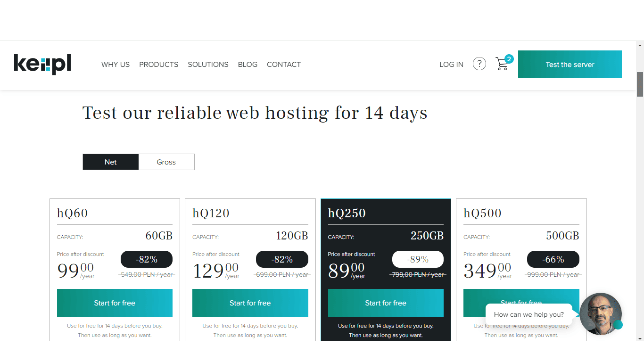
Task: Click the 799,00 PLN / year old price
Action: click(418, 275)
